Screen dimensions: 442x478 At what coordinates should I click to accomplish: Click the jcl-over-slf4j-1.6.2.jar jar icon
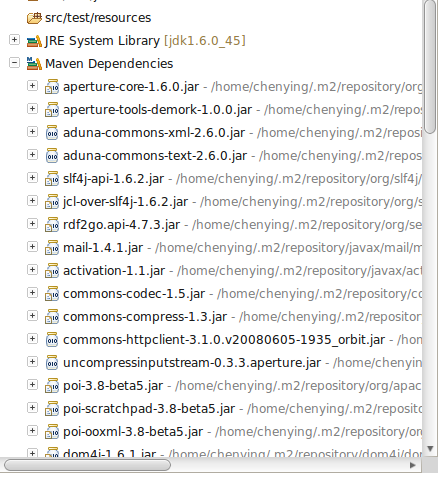[52, 202]
